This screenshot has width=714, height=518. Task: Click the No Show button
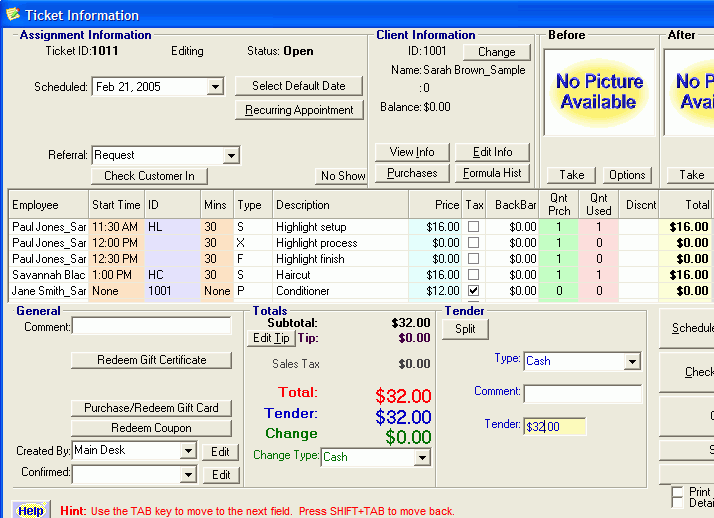click(342, 176)
